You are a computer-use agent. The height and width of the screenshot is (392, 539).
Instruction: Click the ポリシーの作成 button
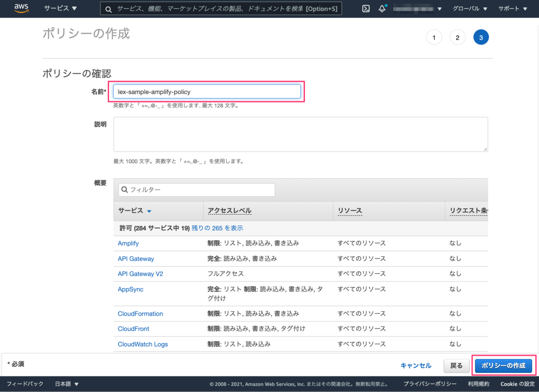(503, 366)
